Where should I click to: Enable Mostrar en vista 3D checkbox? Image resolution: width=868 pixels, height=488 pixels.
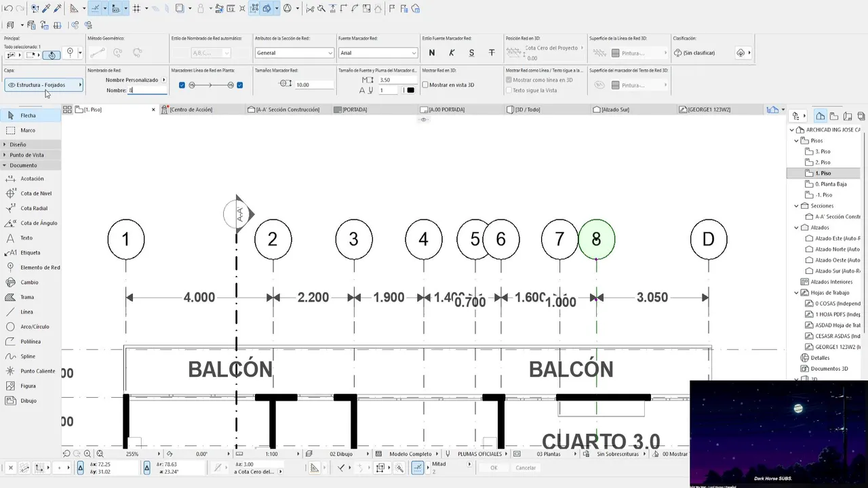pyautogui.click(x=425, y=85)
